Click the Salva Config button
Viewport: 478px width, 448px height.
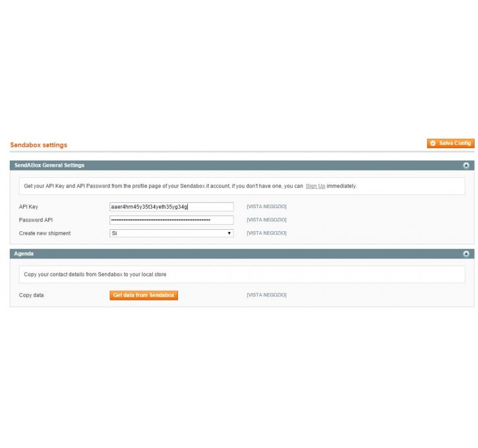coord(450,143)
